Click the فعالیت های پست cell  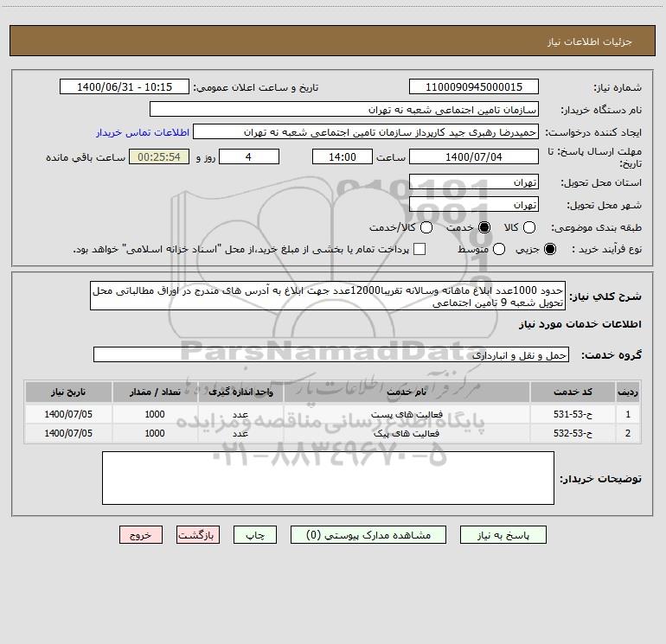point(407,414)
